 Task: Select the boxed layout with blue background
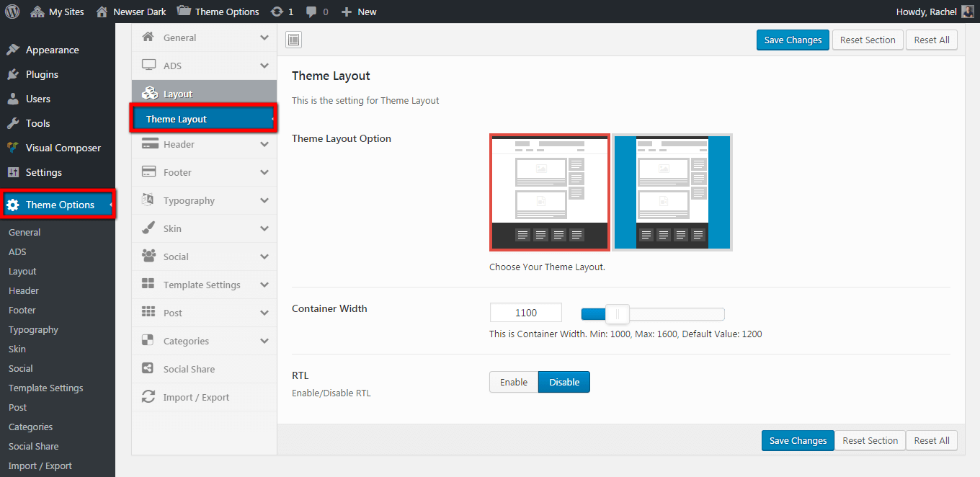coord(672,192)
